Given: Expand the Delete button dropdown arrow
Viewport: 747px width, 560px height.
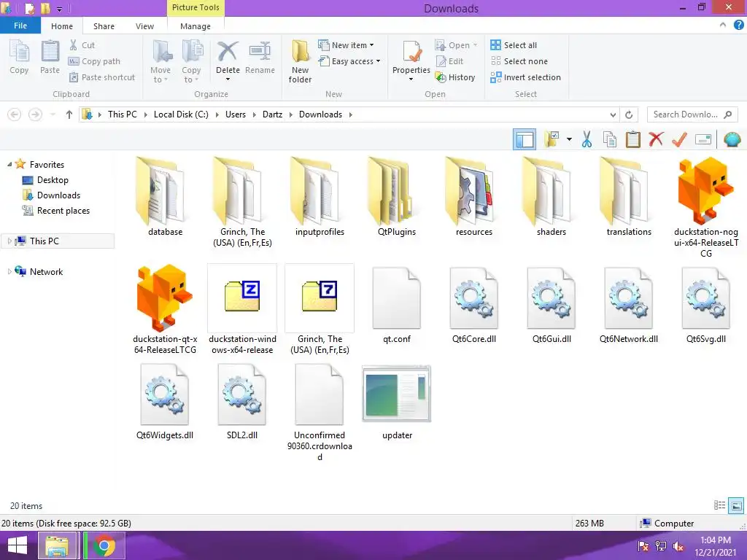Looking at the screenshot, I should (x=228, y=79).
